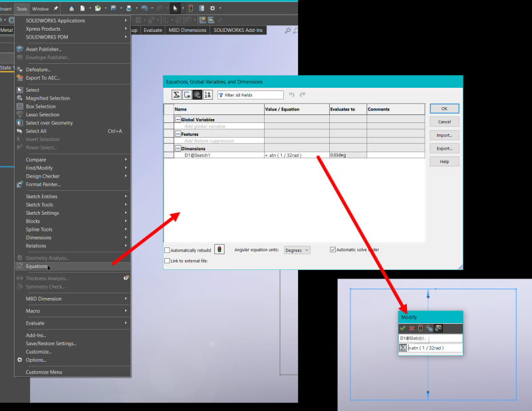The width and height of the screenshot is (532, 411).
Task: Click the Dimension View icon in dialog
Action: point(198,95)
